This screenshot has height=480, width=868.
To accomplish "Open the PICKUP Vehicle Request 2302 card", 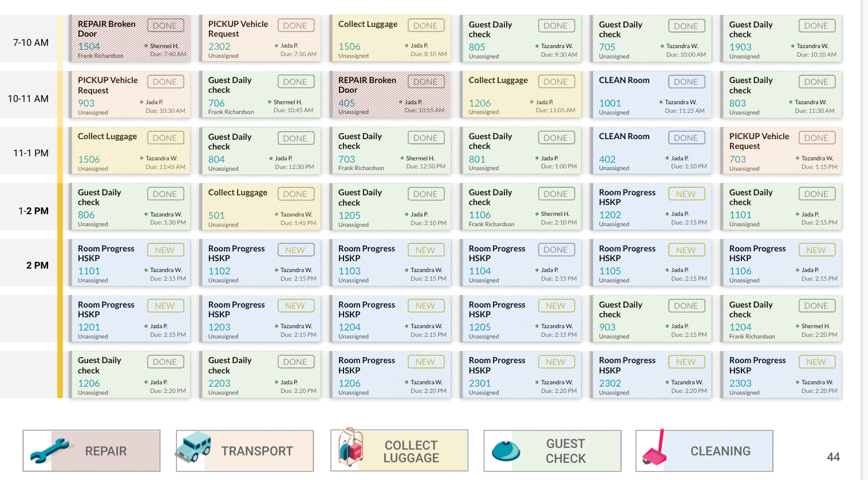I will 238,29.
